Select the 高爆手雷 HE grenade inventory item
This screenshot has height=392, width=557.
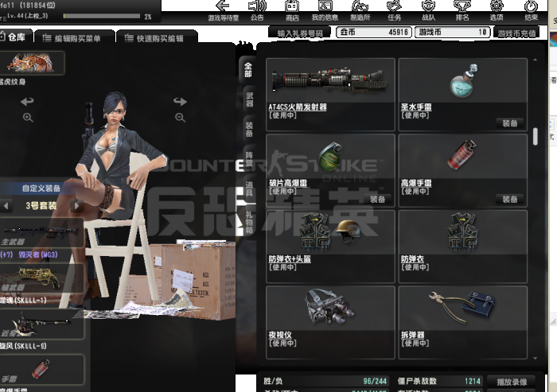(463, 170)
